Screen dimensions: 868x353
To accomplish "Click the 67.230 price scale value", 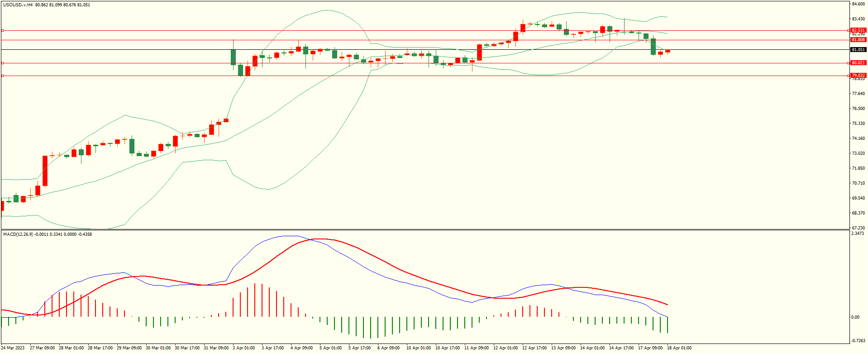I will pyautogui.click(x=858, y=228).
